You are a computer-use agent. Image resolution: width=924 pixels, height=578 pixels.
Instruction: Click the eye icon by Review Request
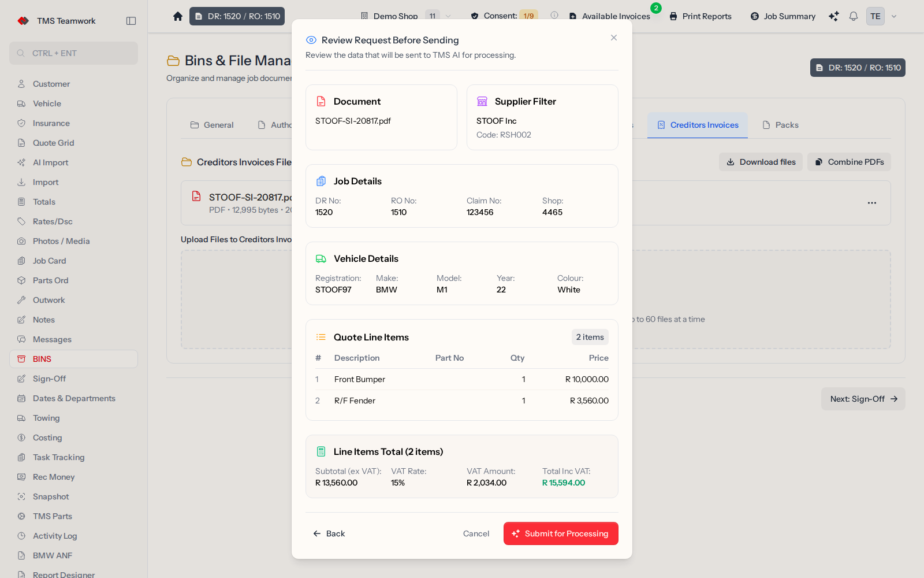point(311,40)
